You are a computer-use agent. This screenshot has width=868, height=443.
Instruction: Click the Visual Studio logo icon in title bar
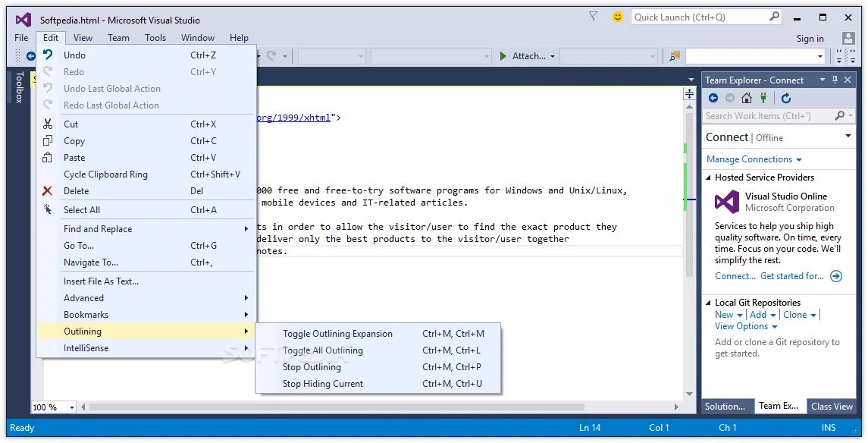pos(24,20)
